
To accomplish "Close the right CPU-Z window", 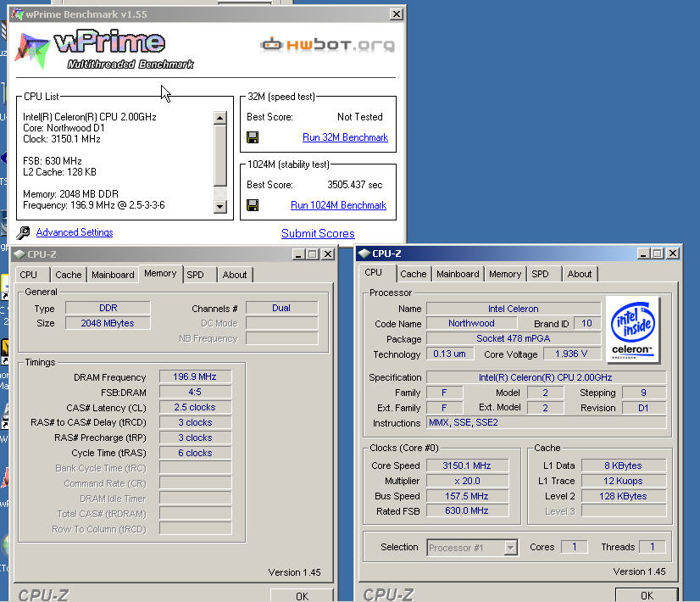I will point(673,254).
